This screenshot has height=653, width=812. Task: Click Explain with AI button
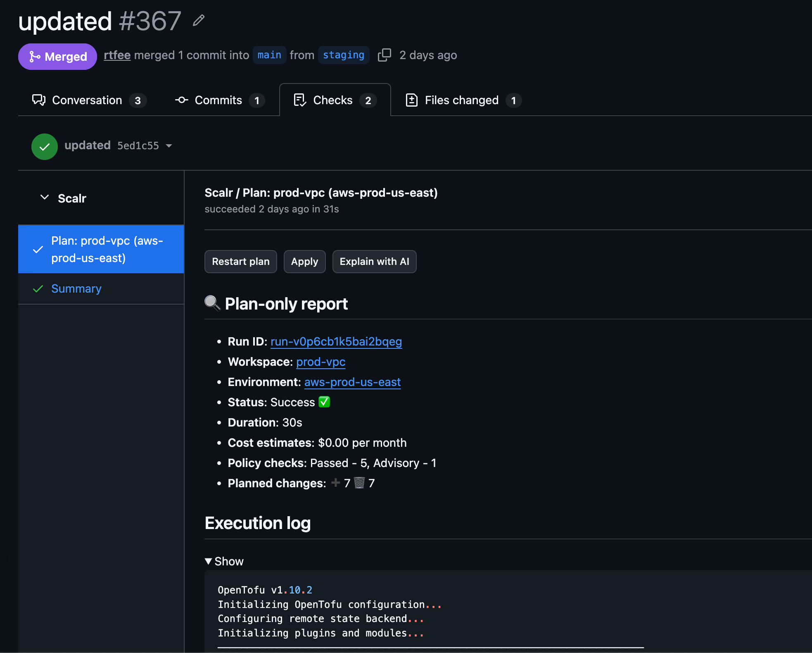click(374, 262)
